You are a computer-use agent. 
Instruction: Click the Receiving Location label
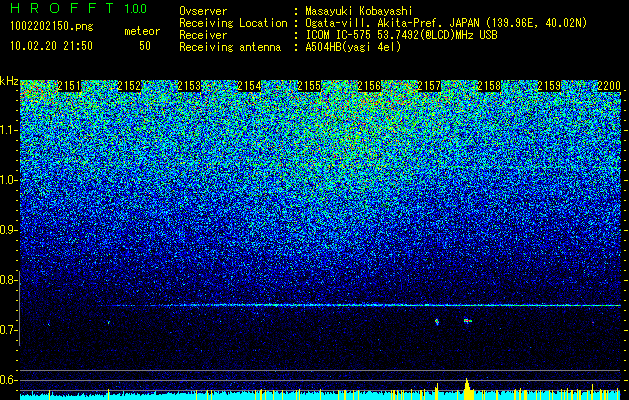click(233, 23)
